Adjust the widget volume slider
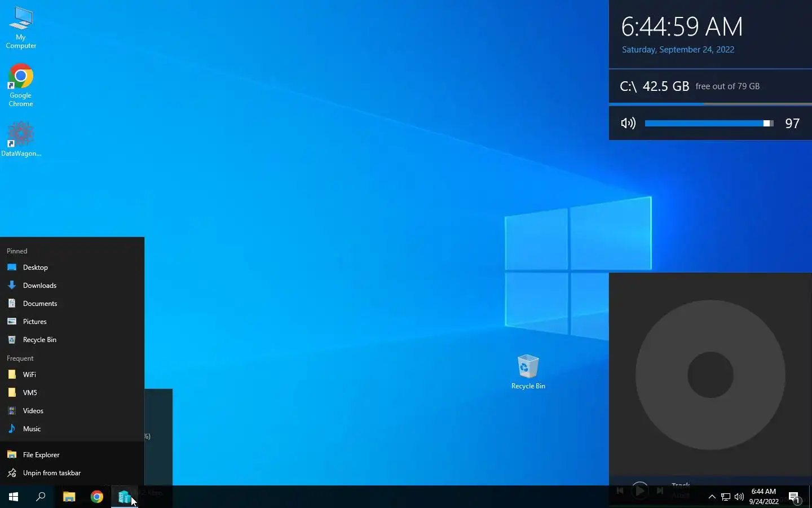The height and width of the screenshot is (508, 812). pyautogui.click(x=709, y=123)
